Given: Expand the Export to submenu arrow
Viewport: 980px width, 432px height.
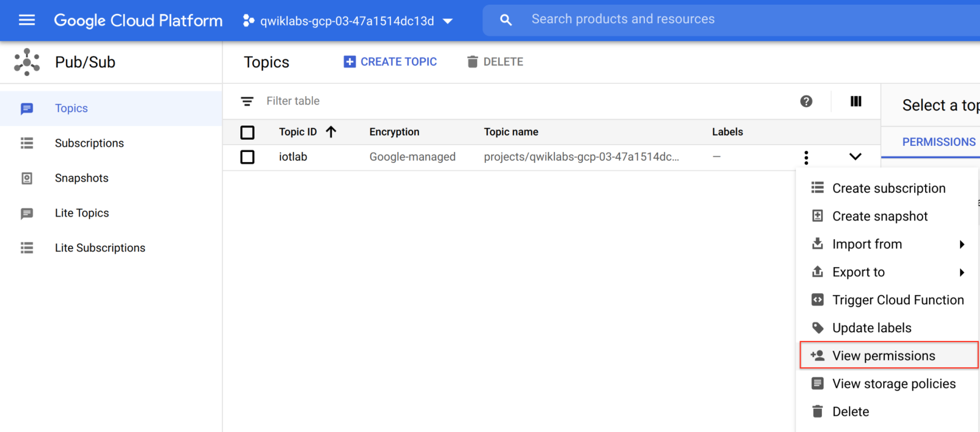Looking at the screenshot, I should click(x=962, y=272).
